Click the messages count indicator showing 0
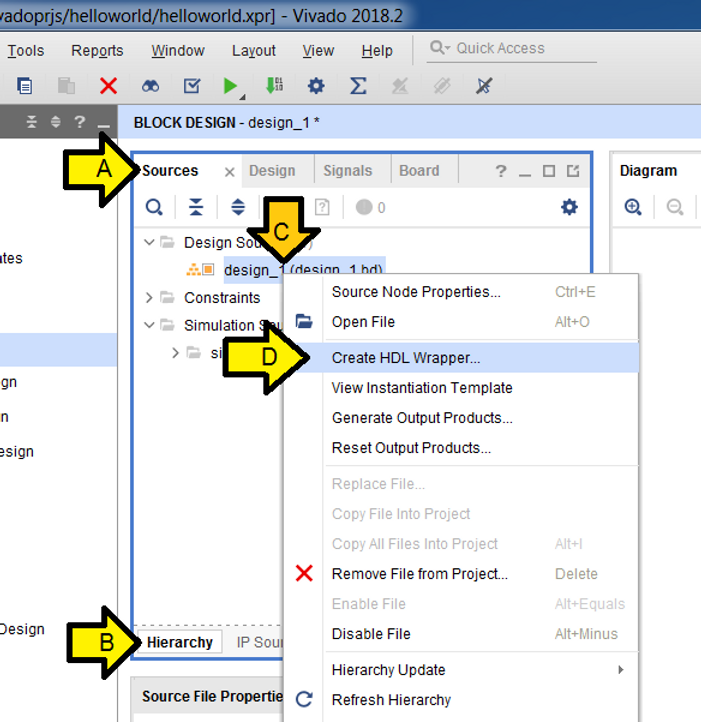701x722 pixels. [x=371, y=207]
